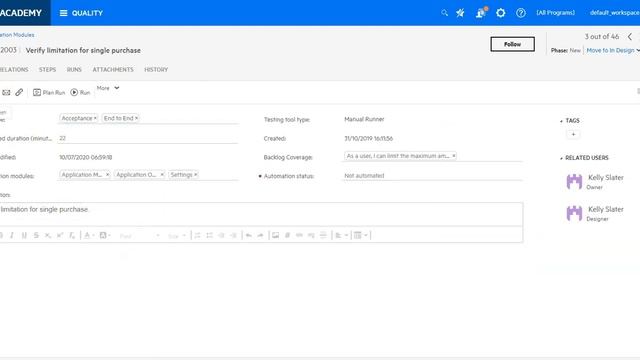Open the Application Modules breadcrumb link
The width and height of the screenshot is (640, 360).
tap(17, 35)
